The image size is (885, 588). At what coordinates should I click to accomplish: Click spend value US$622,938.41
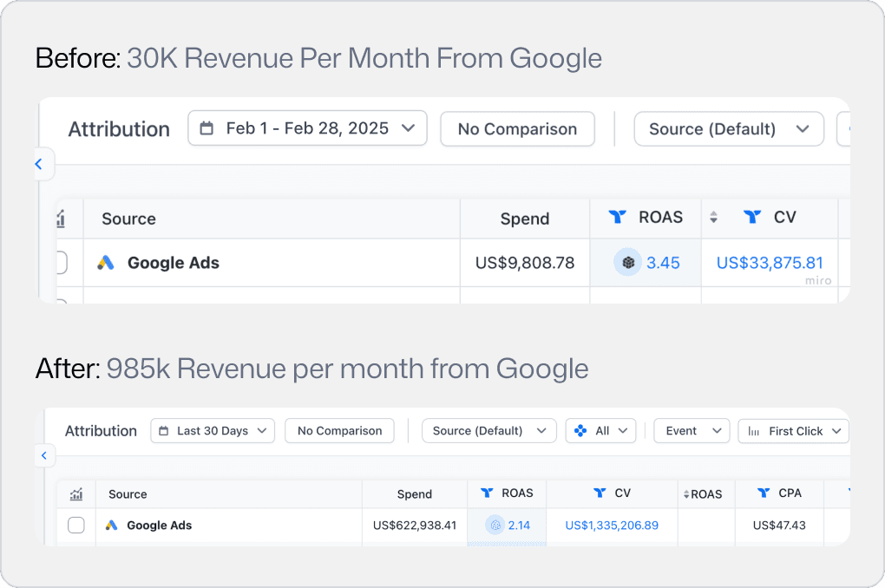tap(414, 526)
